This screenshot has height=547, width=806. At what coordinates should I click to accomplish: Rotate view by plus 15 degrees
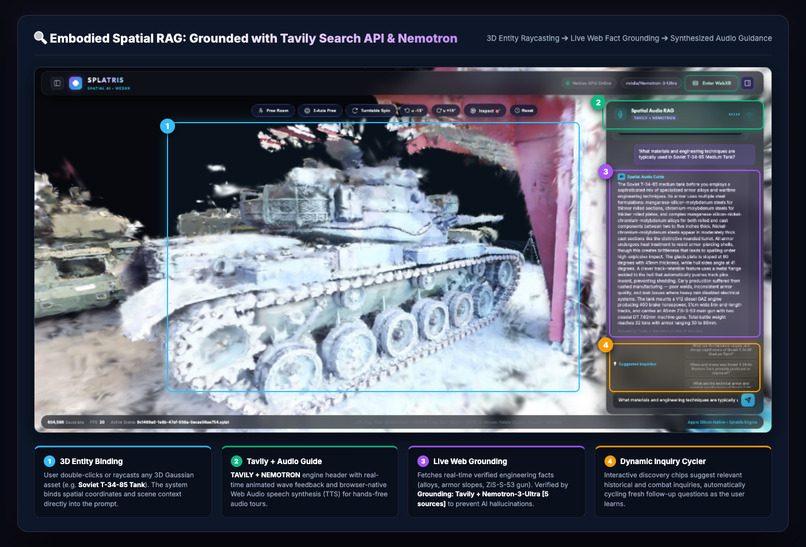[x=446, y=111]
